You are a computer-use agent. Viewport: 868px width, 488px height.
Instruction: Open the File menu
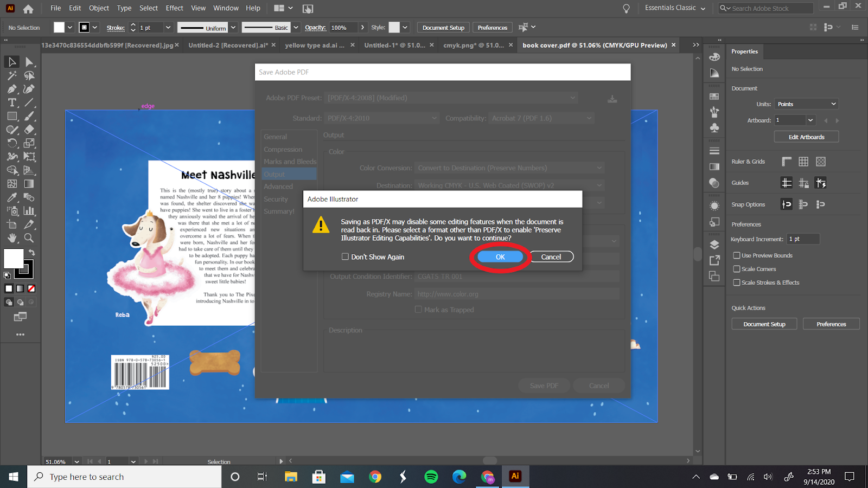pos(55,8)
